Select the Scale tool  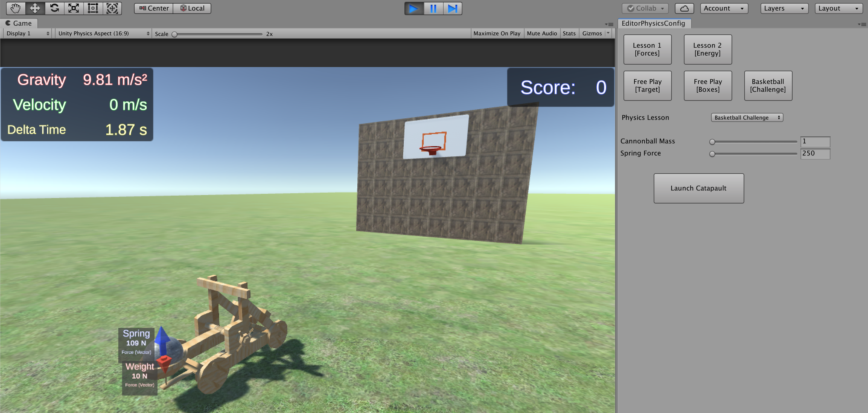73,8
